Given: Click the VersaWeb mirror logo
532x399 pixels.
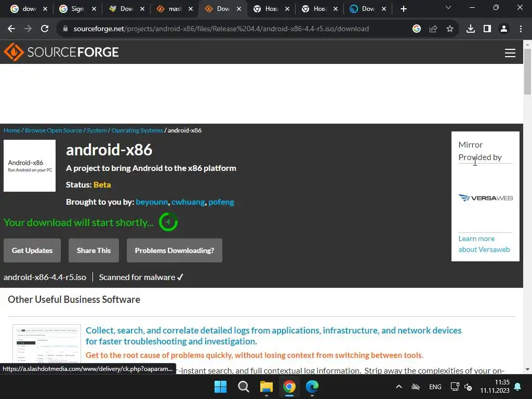Looking at the screenshot, I should coord(486,198).
